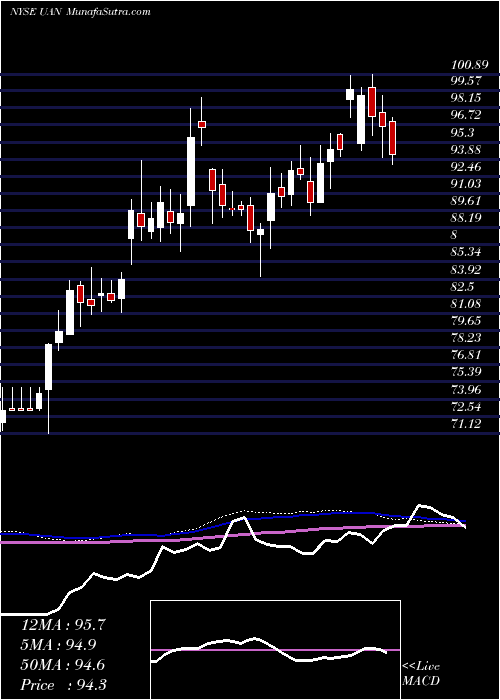
Task: Click the 5MA : 94.9 value
Action: (x=60, y=645)
